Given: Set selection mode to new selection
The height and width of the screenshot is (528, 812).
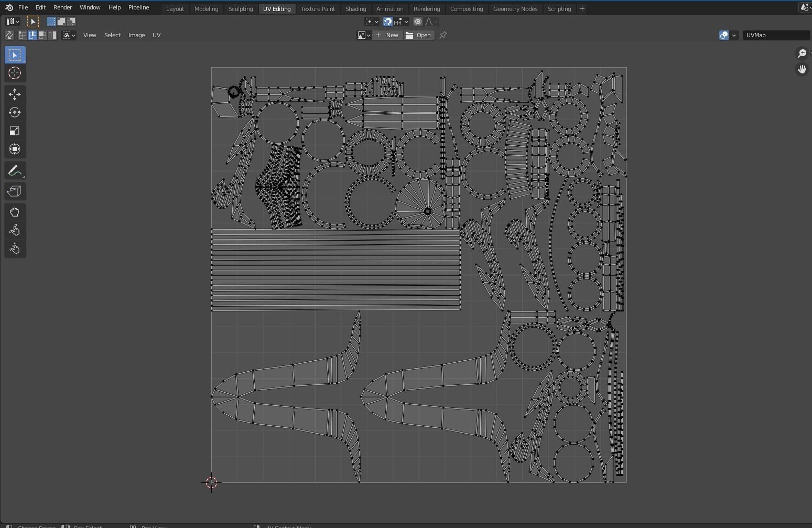Looking at the screenshot, I should [51, 21].
